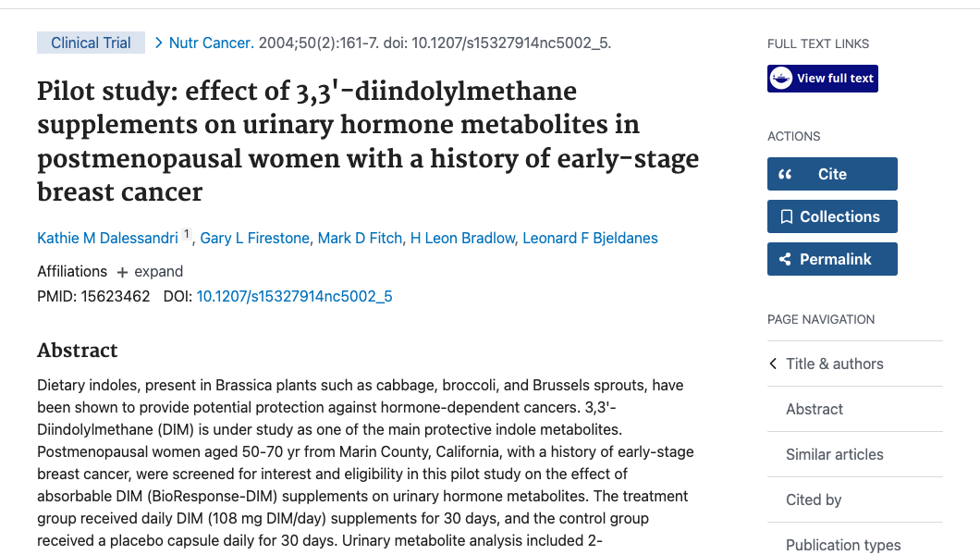Click the plus icon beside Affiliations
The image size is (980, 555).
(123, 271)
